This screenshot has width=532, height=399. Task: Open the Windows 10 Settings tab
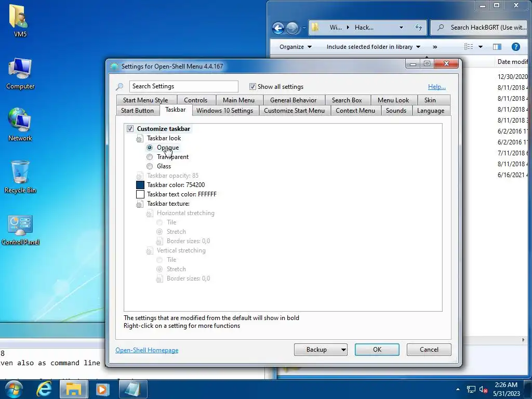coord(224,111)
